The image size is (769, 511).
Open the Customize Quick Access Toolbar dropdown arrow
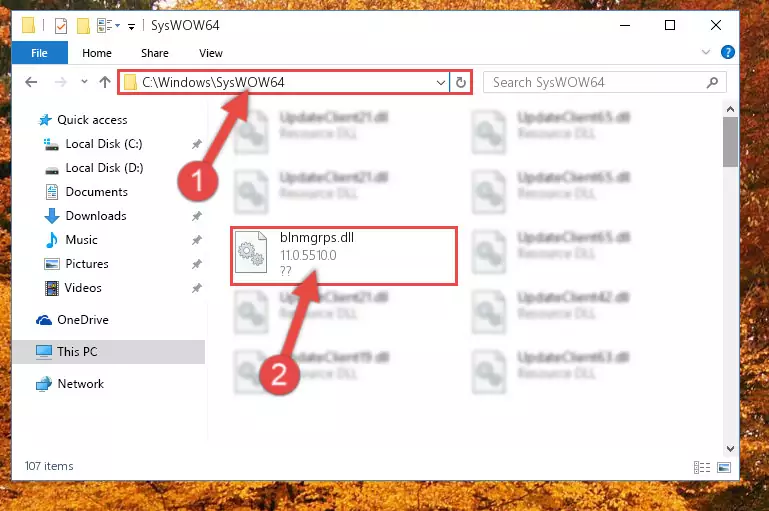pyautogui.click(x=131, y=26)
